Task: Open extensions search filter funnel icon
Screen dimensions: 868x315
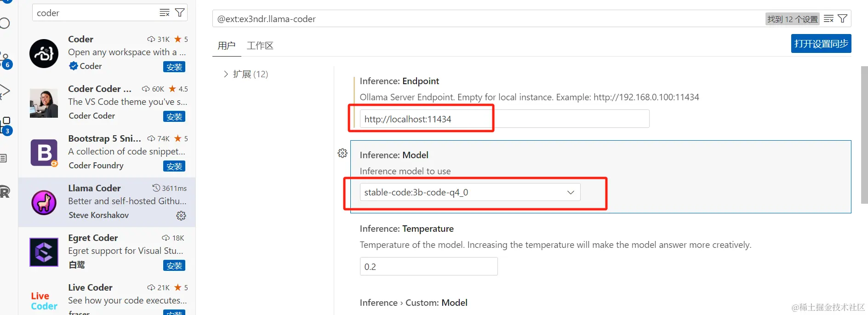Action: click(180, 13)
